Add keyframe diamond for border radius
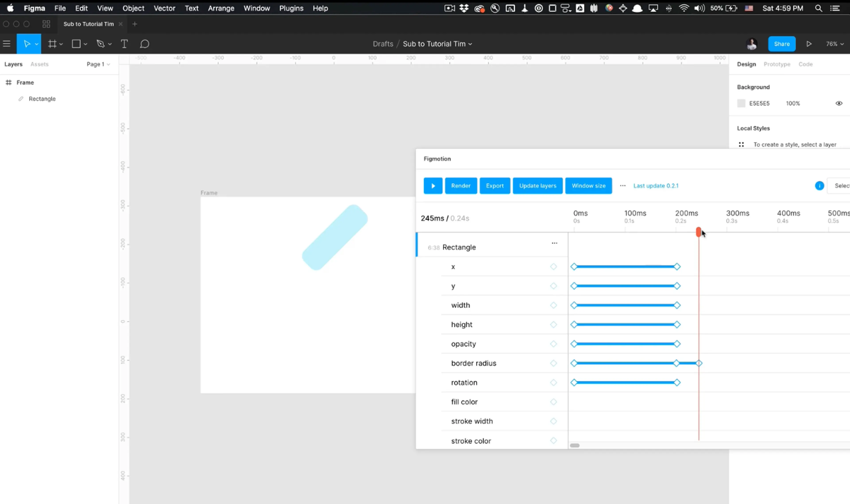The width and height of the screenshot is (850, 504). click(553, 363)
